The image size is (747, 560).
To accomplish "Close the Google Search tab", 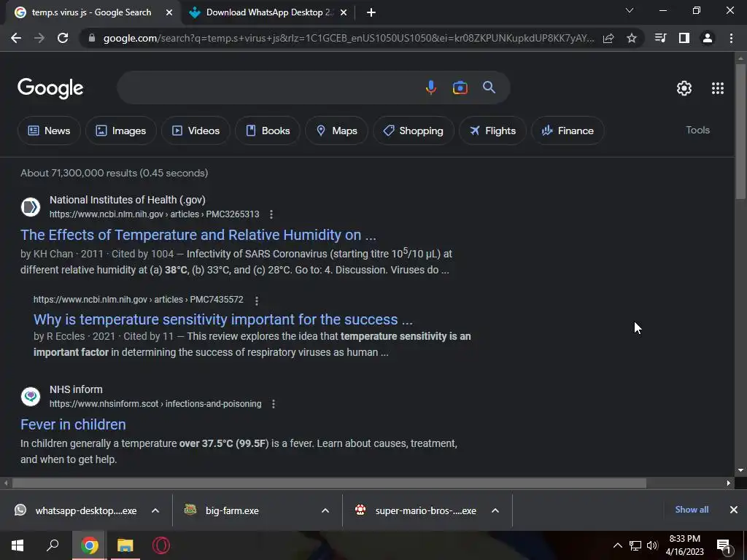I will click(x=169, y=13).
